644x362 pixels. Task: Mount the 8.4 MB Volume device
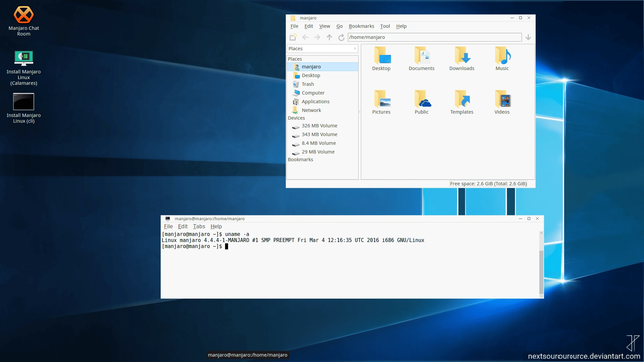coord(322,143)
